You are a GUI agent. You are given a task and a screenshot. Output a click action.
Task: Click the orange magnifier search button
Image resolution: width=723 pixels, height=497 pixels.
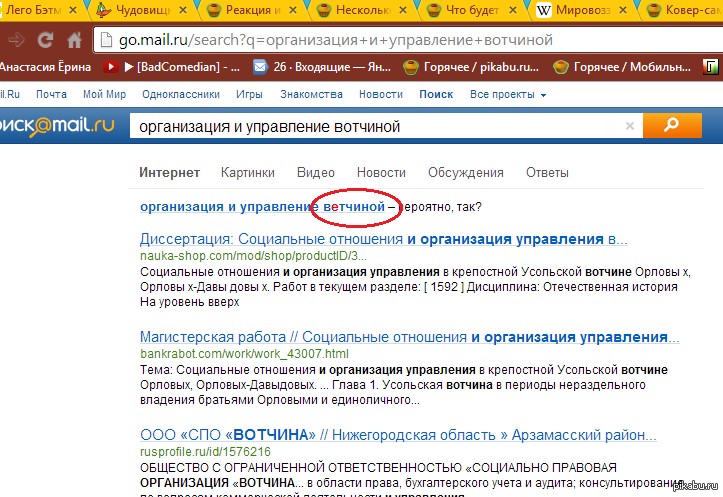click(672, 125)
